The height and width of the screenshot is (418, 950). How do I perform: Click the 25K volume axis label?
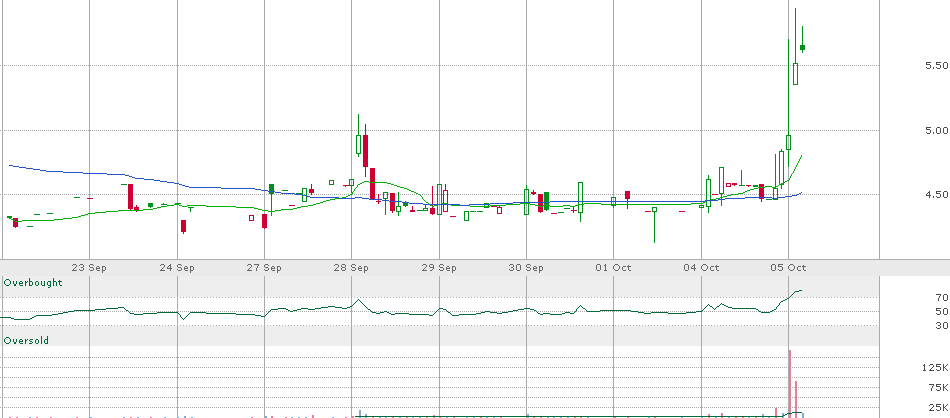(x=937, y=407)
